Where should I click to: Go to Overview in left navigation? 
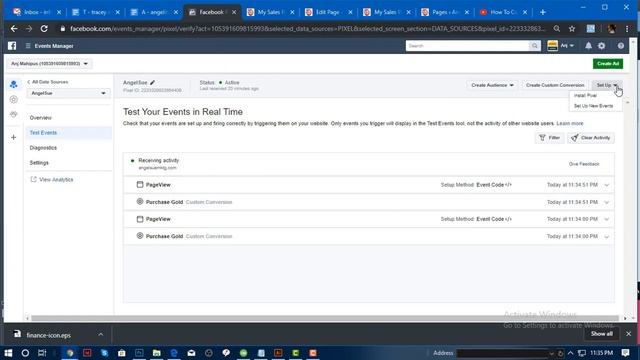click(x=41, y=118)
